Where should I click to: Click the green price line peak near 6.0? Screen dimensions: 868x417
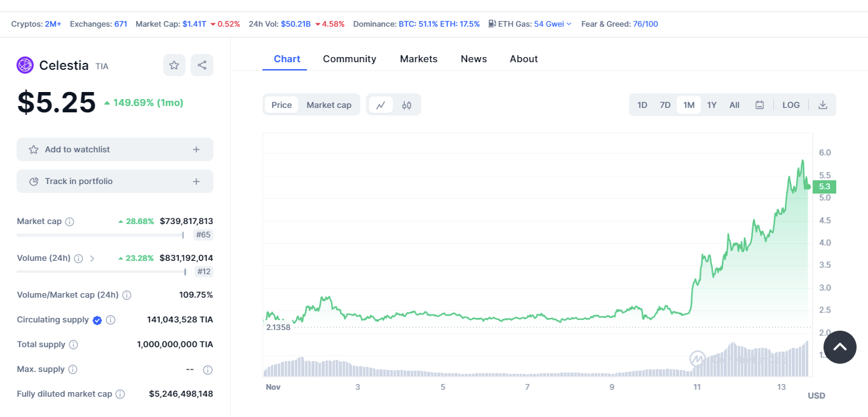point(803,161)
